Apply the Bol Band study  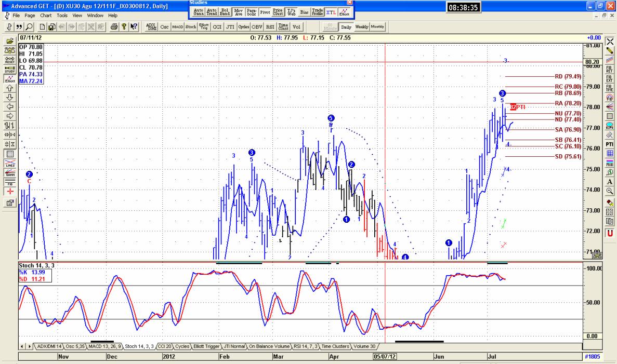click(225, 12)
